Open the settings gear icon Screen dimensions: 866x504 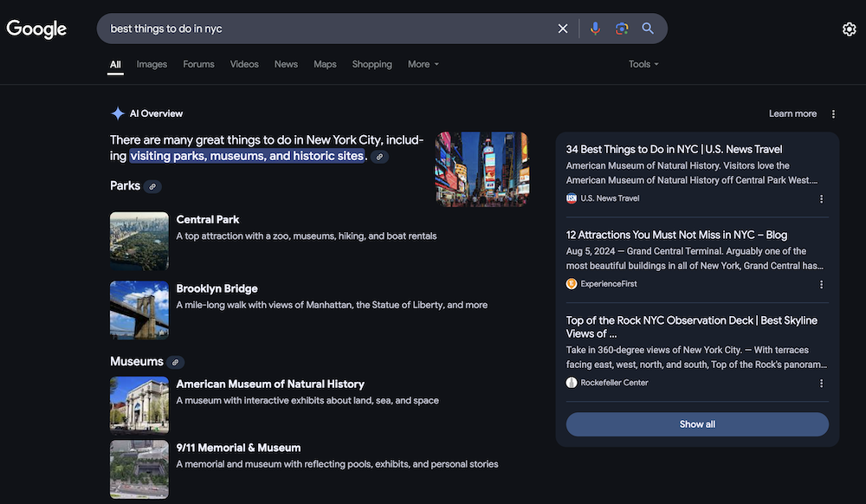(849, 29)
